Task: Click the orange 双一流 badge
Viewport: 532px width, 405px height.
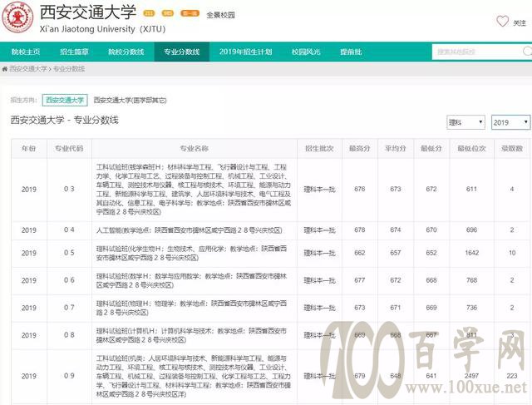Action: [x=190, y=13]
